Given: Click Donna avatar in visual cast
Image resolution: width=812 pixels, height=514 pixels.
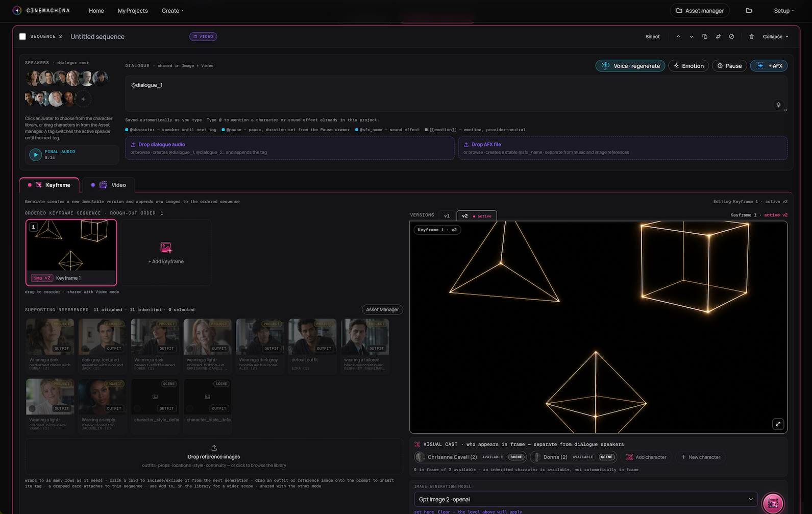Looking at the screenshot, I should coord(536,457).
